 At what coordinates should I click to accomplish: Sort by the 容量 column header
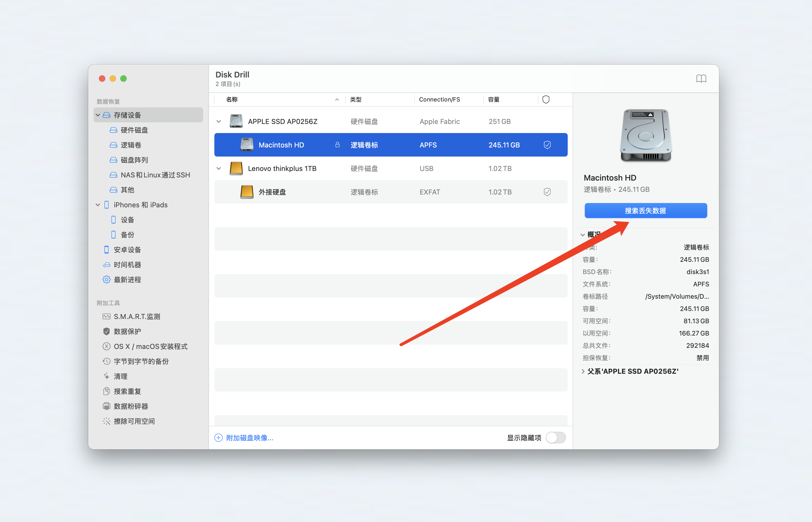[511, 99]
